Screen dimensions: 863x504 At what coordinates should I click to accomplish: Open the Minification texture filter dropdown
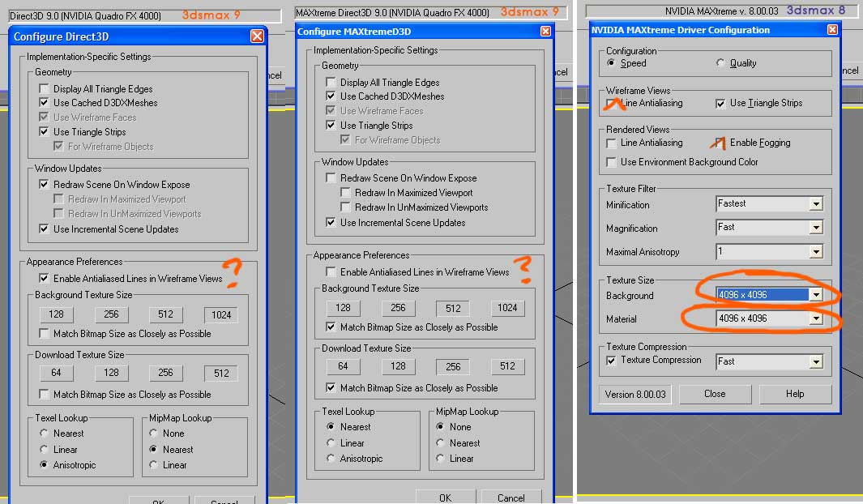(816, 204)
